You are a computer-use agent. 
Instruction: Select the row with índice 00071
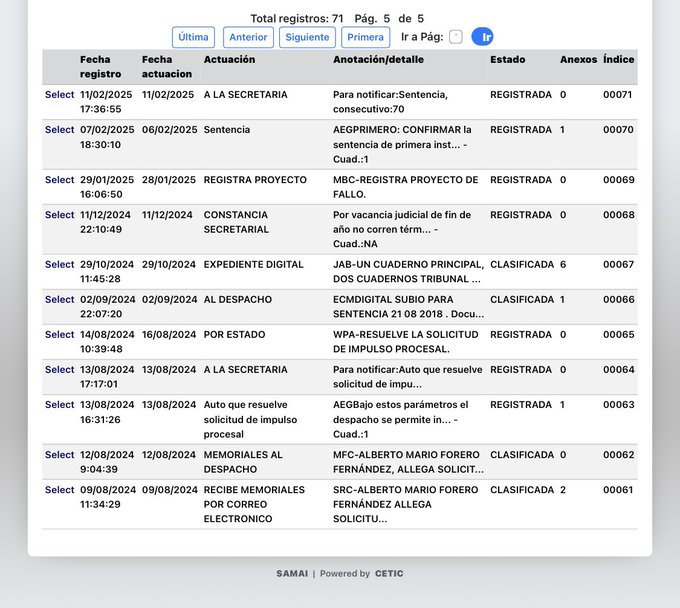pos(59,95)
